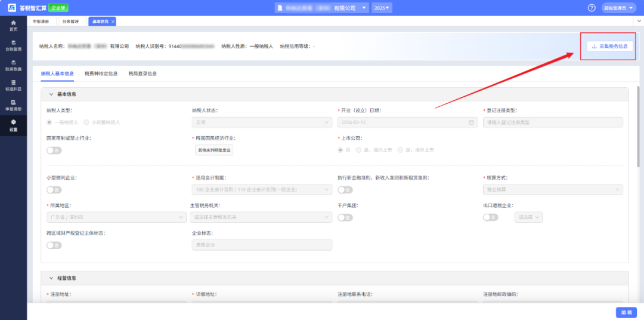
Task: Switch to 税局登录信息 tab
Action: (143, 74)
